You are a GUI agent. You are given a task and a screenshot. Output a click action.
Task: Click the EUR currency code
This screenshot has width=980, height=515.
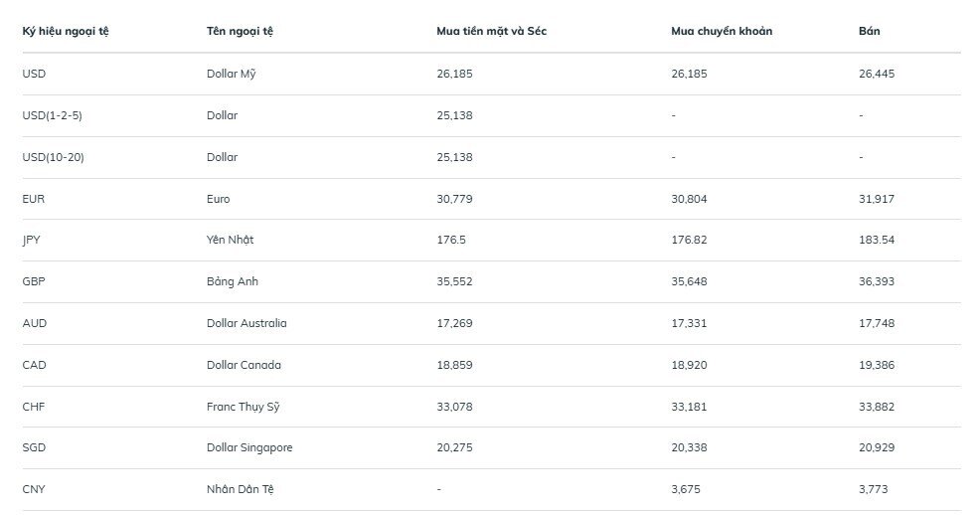pos(33,199)
